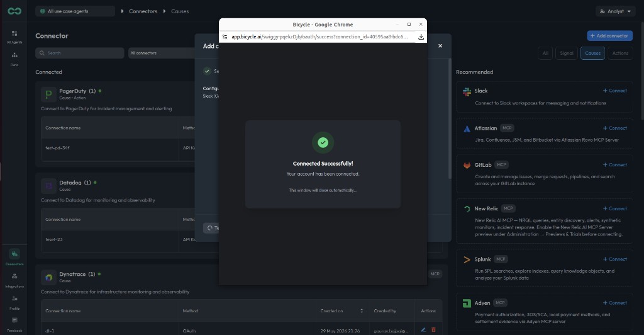This screenshot has width=644, height=335.
Task: Click the Datadog logo icon
Action: click(48, 186)
